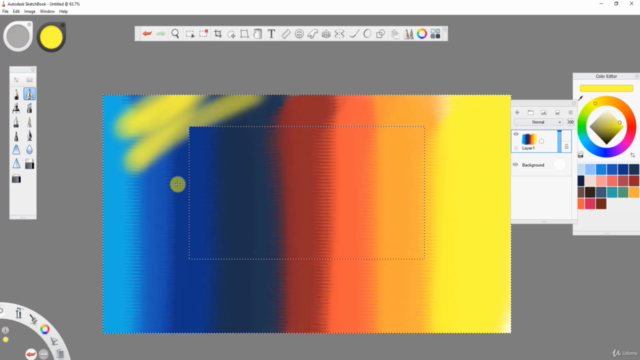Pick the orange swatch in color palette

[634, 192]
